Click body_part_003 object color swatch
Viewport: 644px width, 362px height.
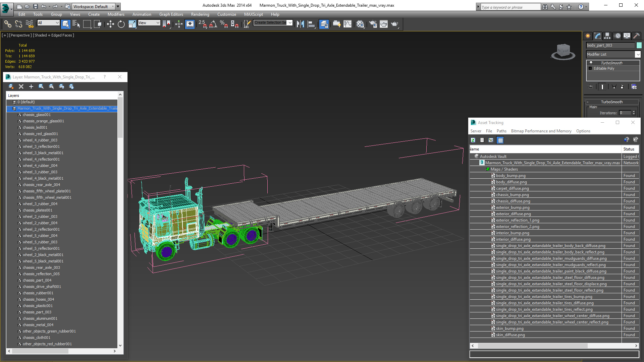click(x=639, y=45)
